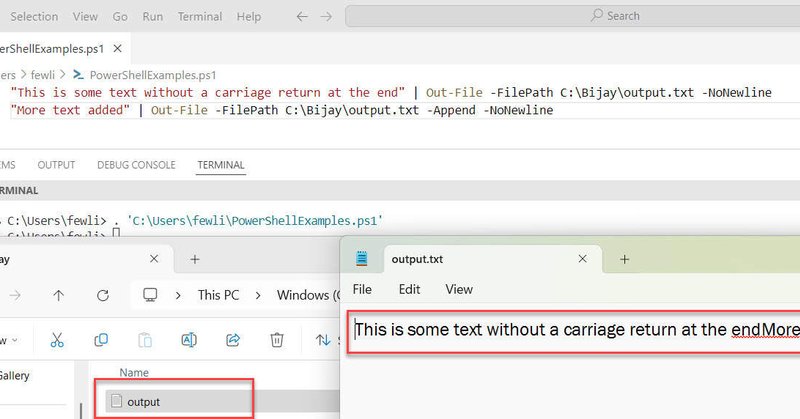The width and height of the screenshot is (800, 419).
Task: Click the VS Code back navigation arrow
Action: tap(302, 16)
